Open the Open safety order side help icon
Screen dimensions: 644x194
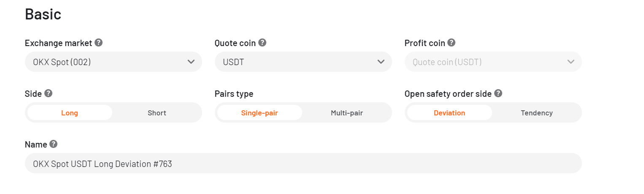498,93
